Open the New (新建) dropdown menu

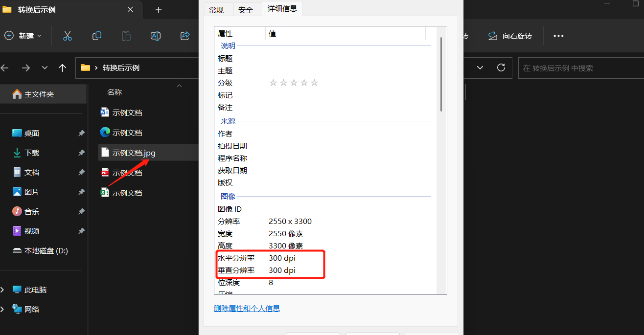point(23,36)
